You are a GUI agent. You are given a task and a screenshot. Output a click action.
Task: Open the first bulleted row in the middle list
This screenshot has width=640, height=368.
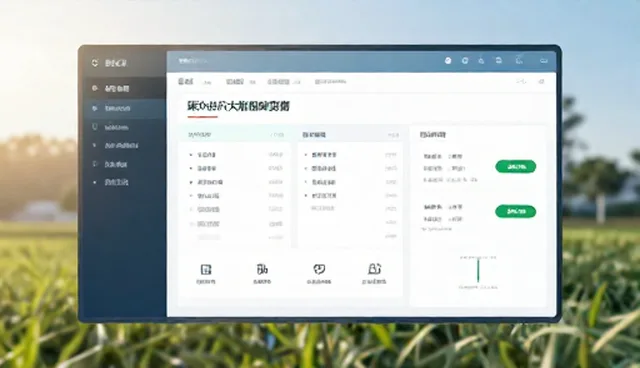coord(350,155)
